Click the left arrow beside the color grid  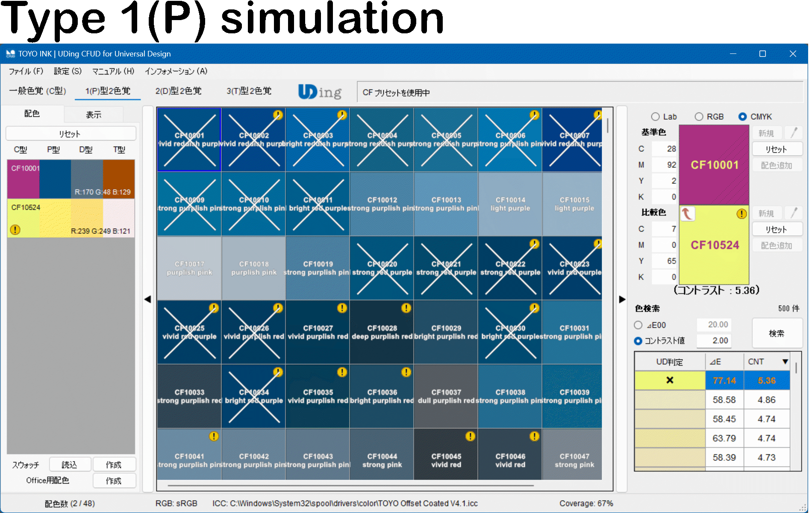click(x=148, y=299)
